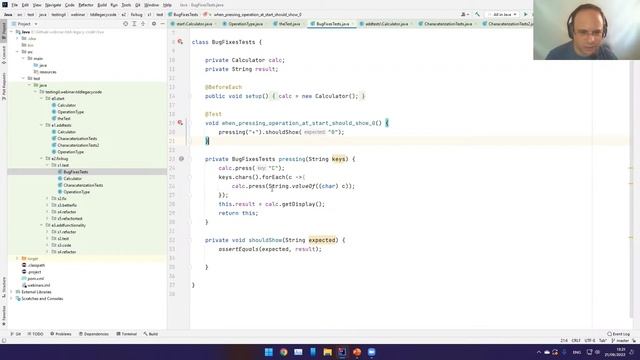Image resolution: width=640 pixels, height=360 pixels.
Task: Open the Project tool window on the left stripe
Action: click(4, 31)
